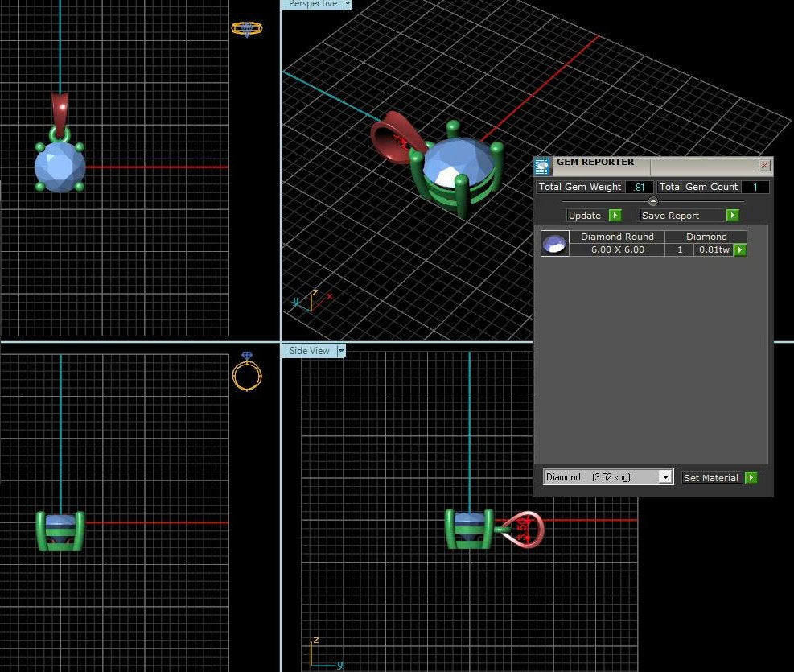This screenshot has width=794, height=672.
Task: Click the Set Material button
Action: [711, 477]
